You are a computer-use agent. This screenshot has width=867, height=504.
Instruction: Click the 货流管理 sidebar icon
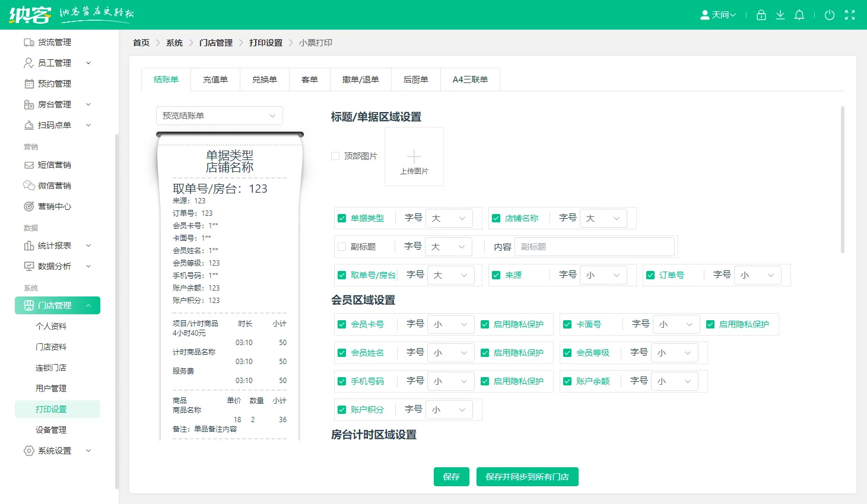click(x=28, y=42)
